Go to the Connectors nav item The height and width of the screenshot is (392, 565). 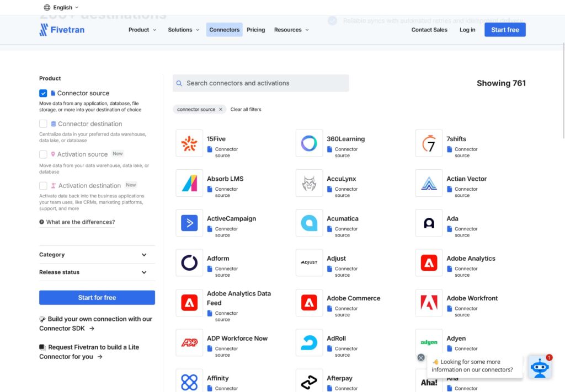coord(224,30)
